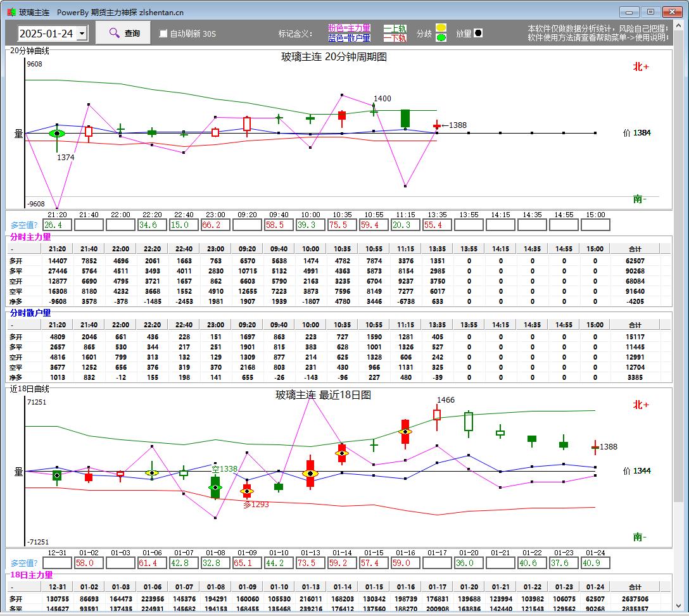This screenshot has width=689, height=616.
Task: Click the 分时主力量 section label
Action: [30, 237]
